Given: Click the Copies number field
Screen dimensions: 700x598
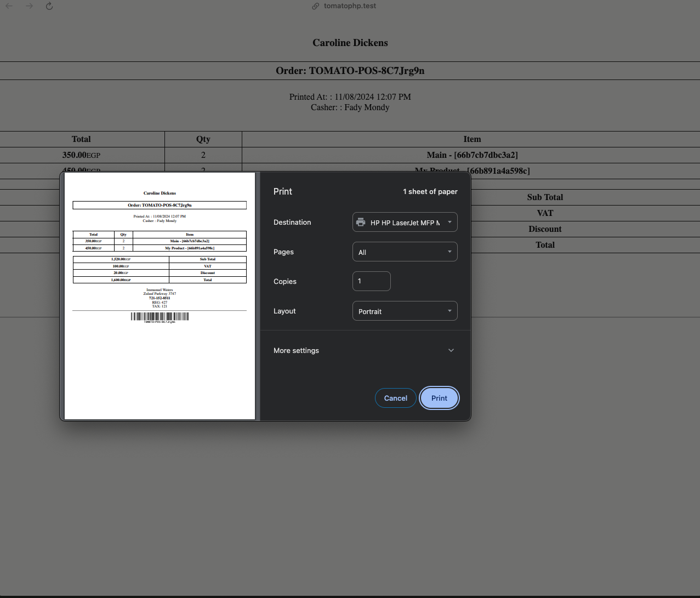Looking at the screenshot, I should point(371,281).
